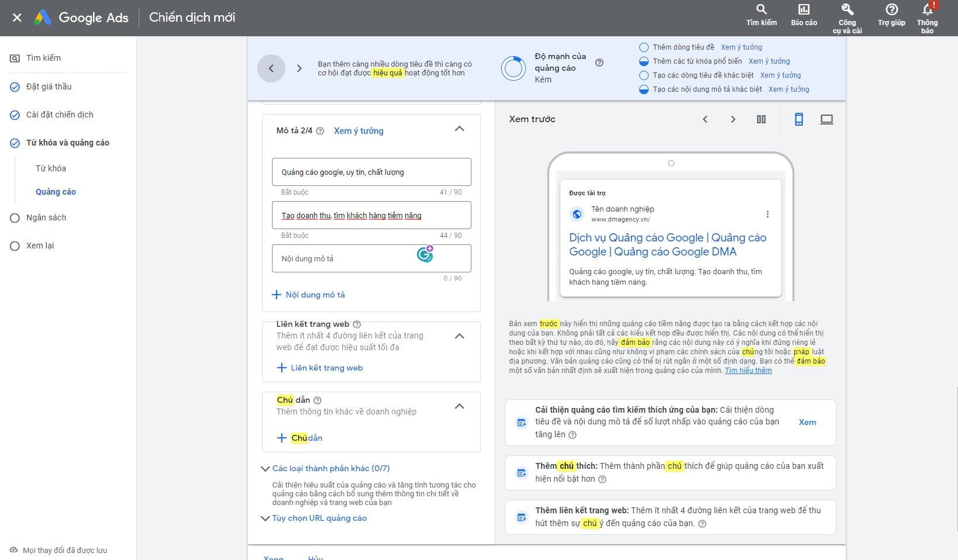Screen dimensions: 958x560
Task: Click globe favicon in ad preview
Action: tap(577, 214)
